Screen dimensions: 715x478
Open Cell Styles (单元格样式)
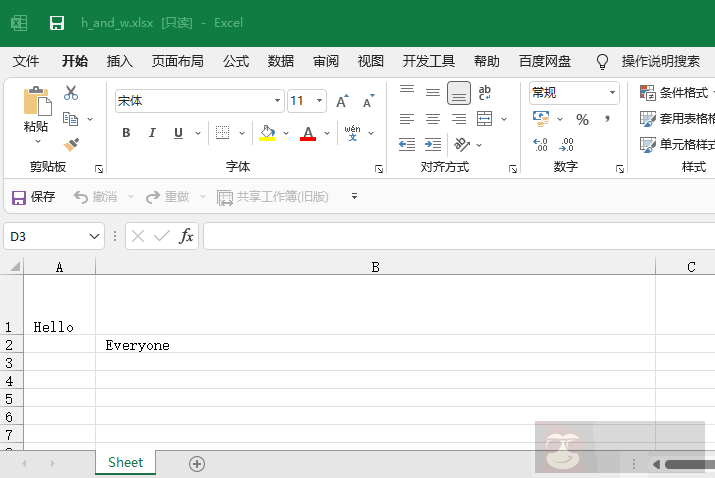677,145
